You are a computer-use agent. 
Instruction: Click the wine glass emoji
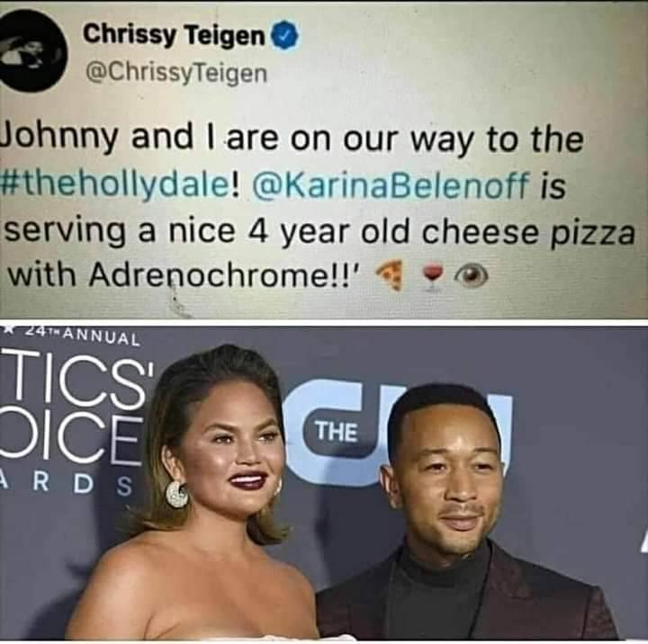pos(432,276)
